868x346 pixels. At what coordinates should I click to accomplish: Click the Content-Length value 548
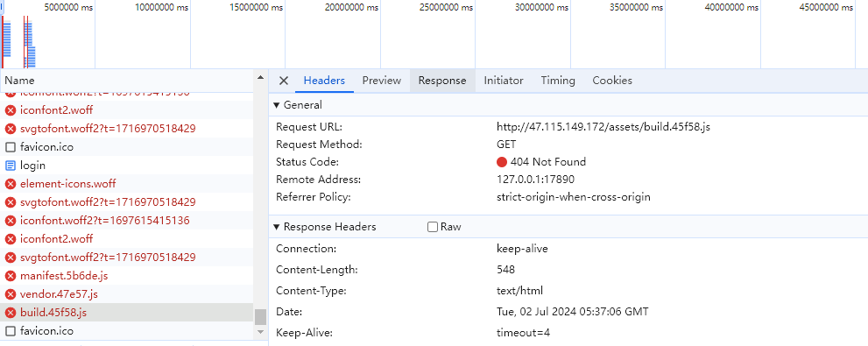506,270
